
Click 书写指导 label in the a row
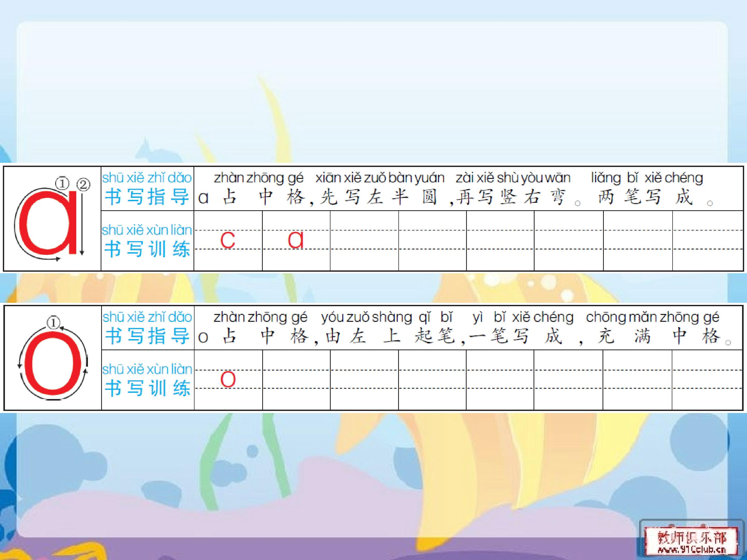147,197
